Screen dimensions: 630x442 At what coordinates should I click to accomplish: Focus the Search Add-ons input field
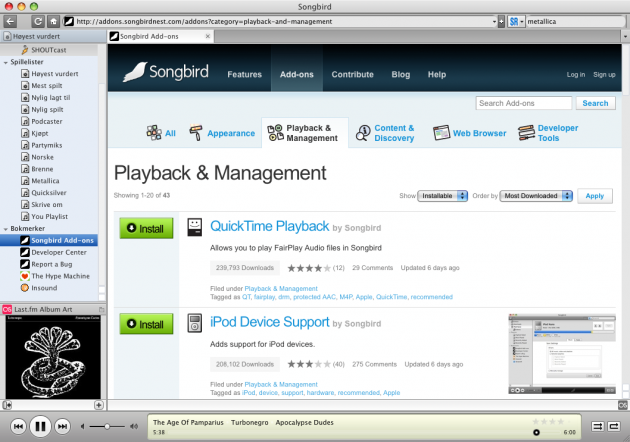point(524,103)
